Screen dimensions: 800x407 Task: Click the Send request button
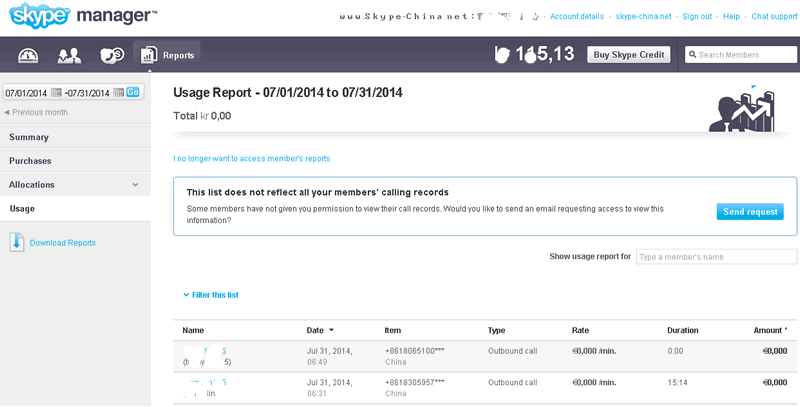point(750,212)
